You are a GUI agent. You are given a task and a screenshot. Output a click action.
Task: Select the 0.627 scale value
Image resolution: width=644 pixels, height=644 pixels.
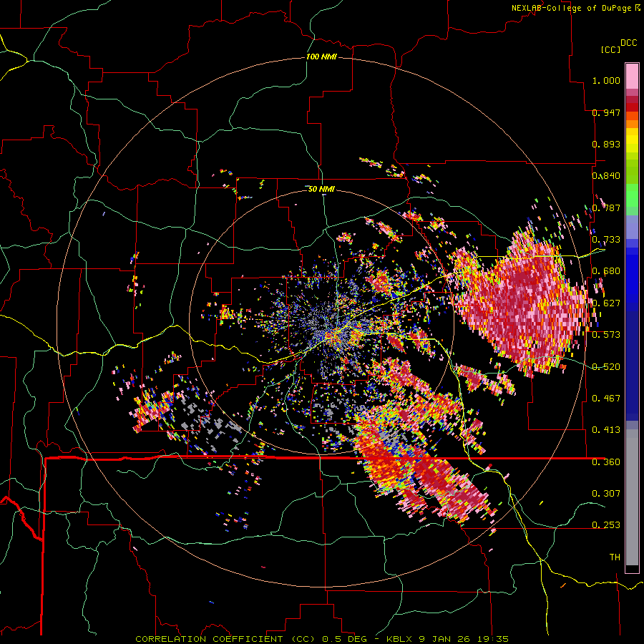606,303
